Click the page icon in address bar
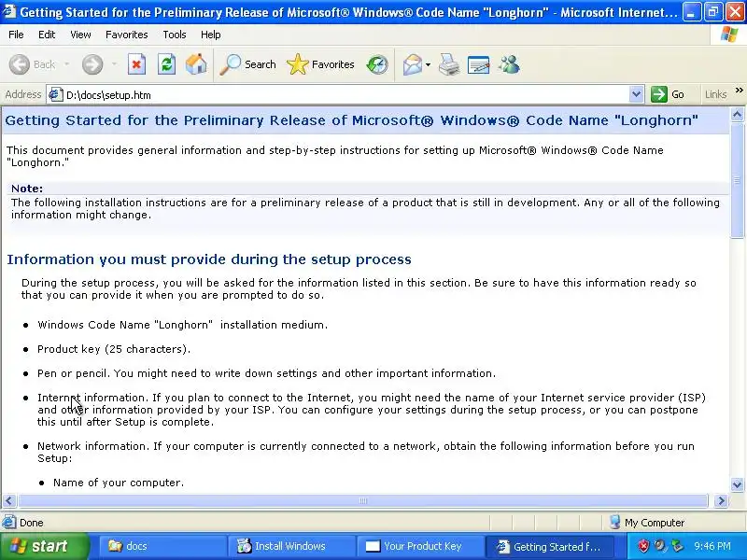Image resolution: width=747 pixels, height=560 pixels. coord(56,94)
